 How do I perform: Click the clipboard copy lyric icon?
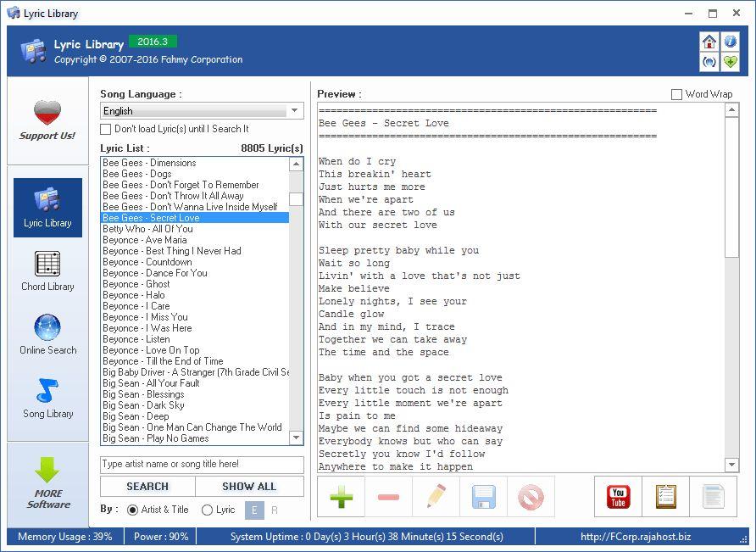point(665,497)
